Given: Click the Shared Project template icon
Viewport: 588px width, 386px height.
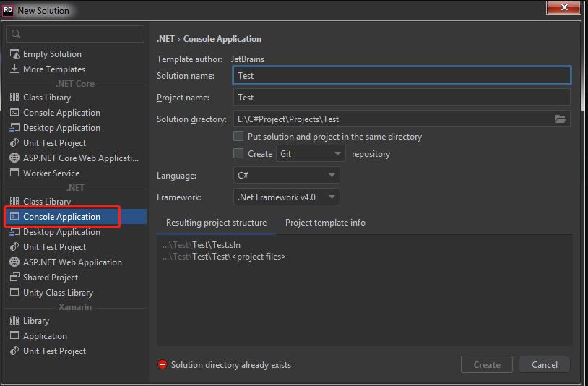Looking at the screenshot, I should point(15,278).
